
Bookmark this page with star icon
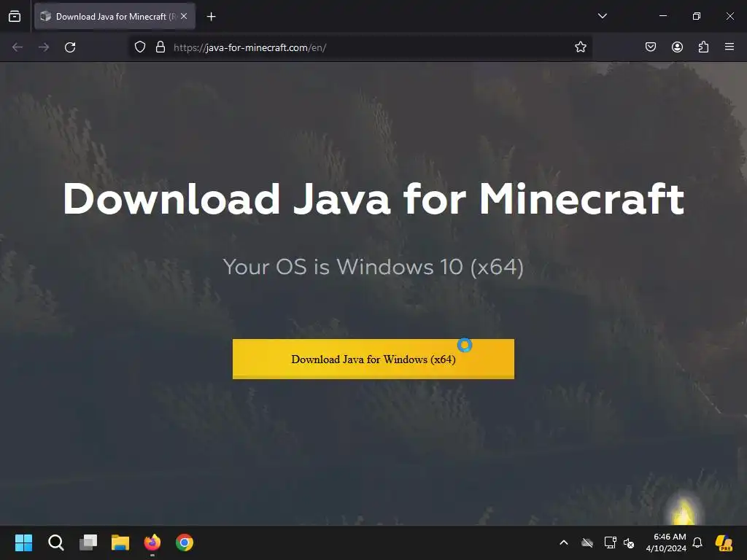click(580, 47)
